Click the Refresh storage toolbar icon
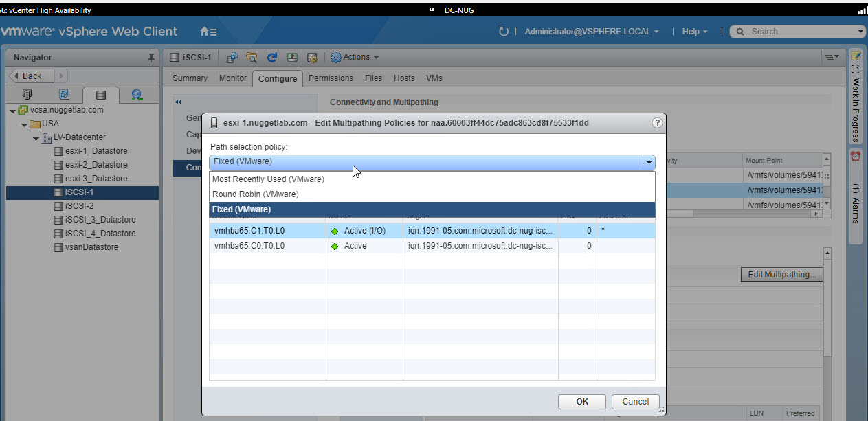868x421 pixels. tap(271, 58)
